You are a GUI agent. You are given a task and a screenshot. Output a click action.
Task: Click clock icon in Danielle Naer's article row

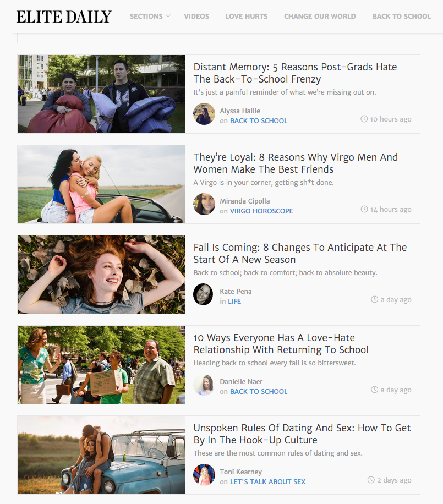pos(375,390)
